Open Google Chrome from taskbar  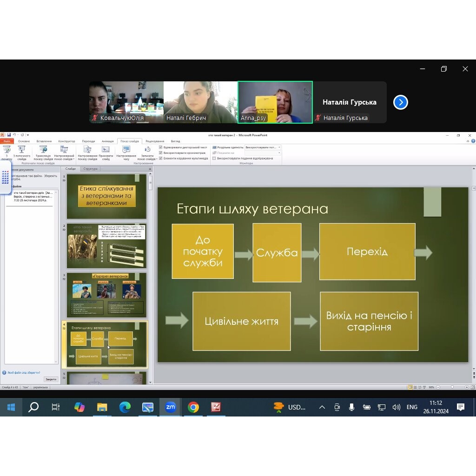click(193, 407)
